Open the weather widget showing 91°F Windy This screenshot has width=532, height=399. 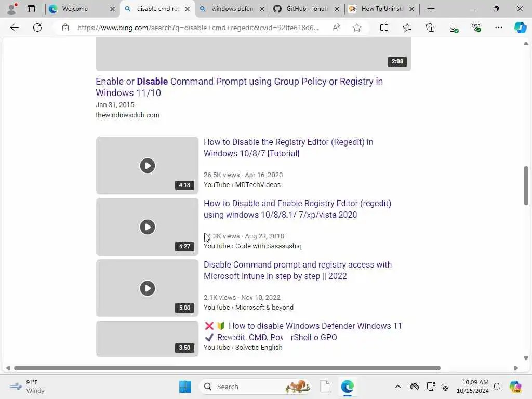(x=27, y=387)
